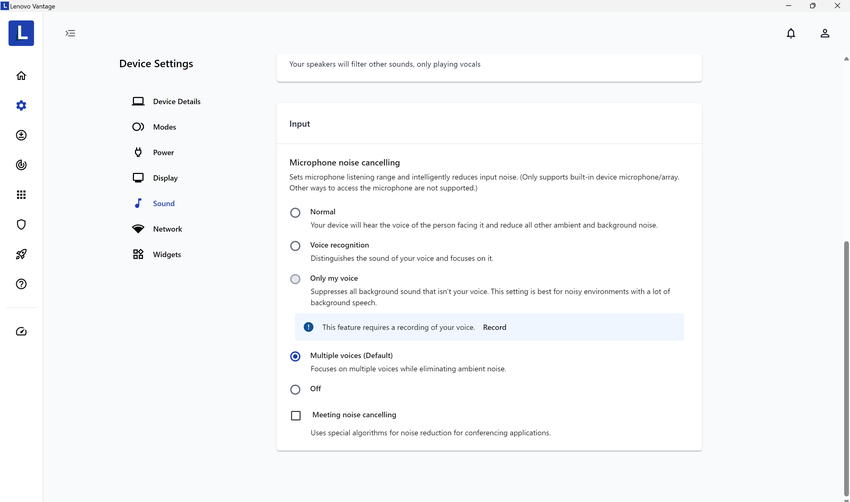Open the apps grid icon in sidebar
The height and width of the screenshot is (502, 850).
(x=21, y=195)
